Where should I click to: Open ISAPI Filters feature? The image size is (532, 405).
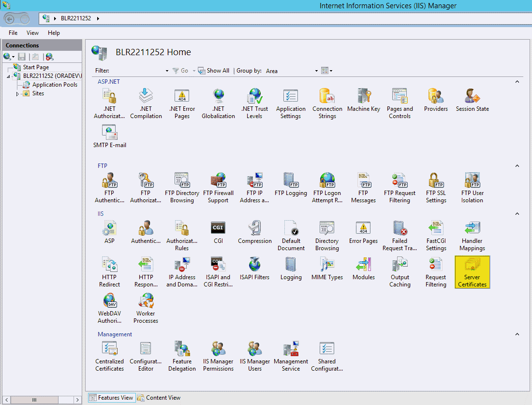click(x=254, y=269)
